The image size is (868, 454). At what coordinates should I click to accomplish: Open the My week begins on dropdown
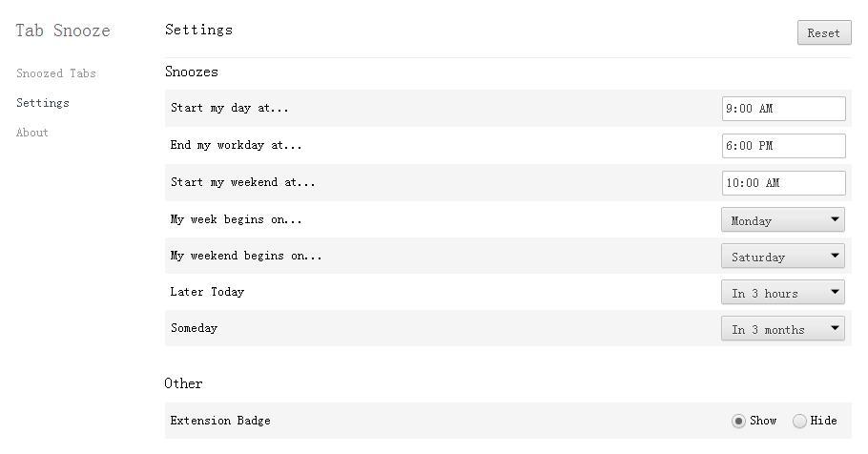[x=783, y=219]
